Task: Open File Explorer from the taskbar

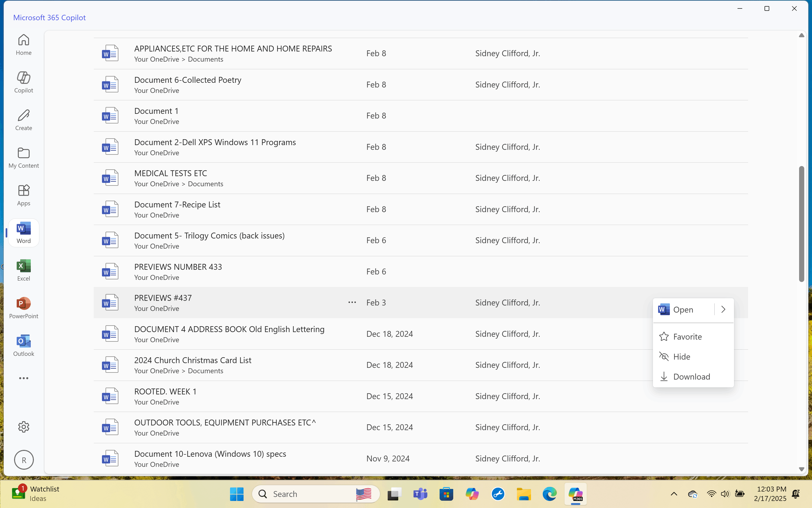Action: point(524,494)
